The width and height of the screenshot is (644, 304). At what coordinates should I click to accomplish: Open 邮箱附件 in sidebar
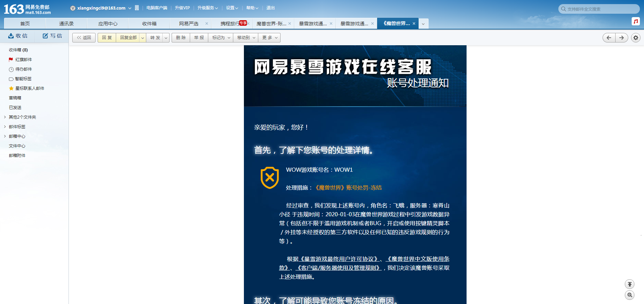17,156
